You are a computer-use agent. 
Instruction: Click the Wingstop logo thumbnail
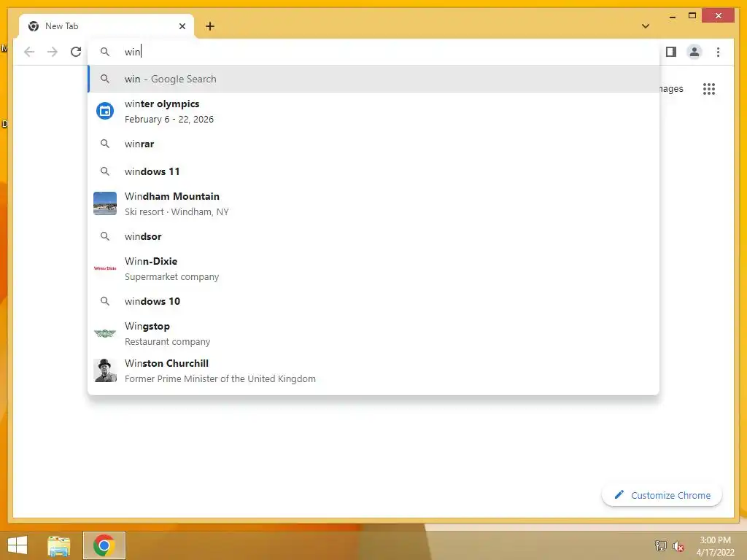pos(105,333)
